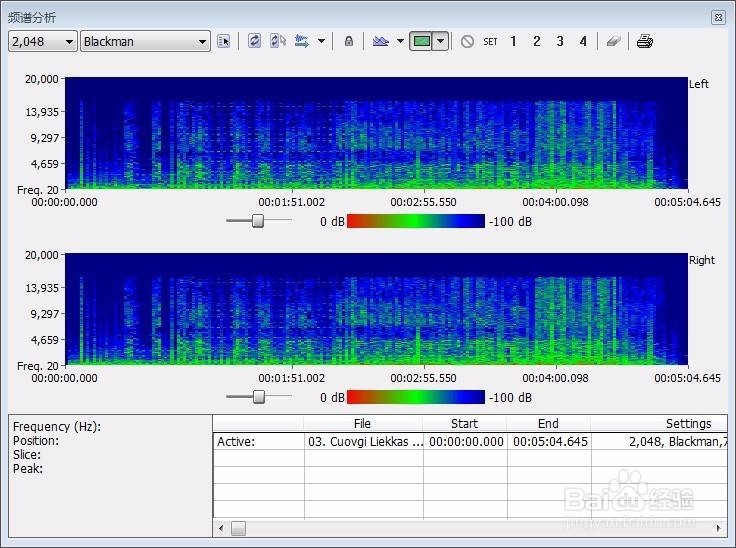Toggle the padlock lock icon

348,41
